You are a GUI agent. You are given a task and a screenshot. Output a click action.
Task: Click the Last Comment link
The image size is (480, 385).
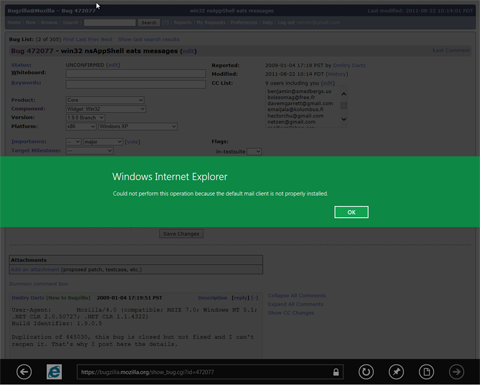coord(451,50)
